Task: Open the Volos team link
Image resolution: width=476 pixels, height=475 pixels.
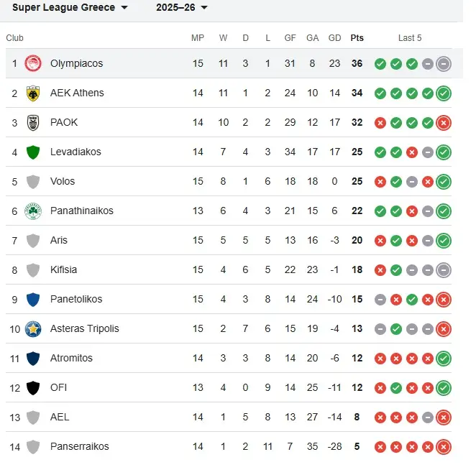Action: coord(63,181)
